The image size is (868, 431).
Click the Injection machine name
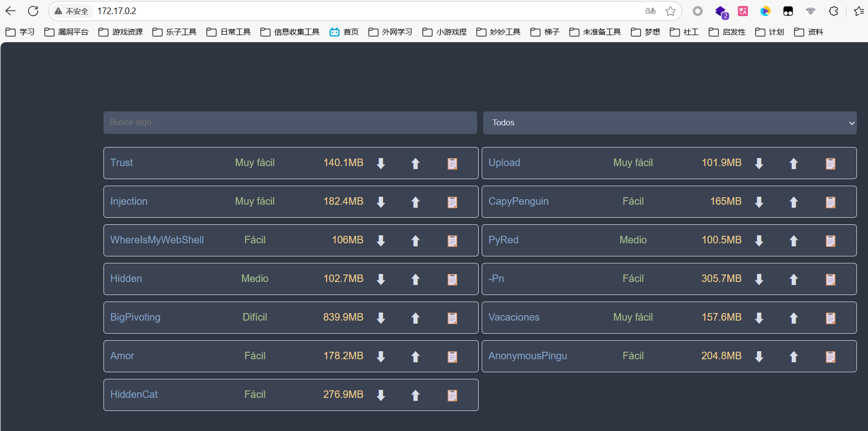point(129,201)
